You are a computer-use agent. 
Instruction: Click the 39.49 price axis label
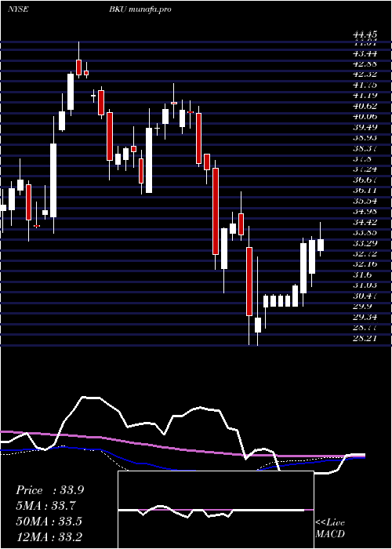click(x=365, y=127)
